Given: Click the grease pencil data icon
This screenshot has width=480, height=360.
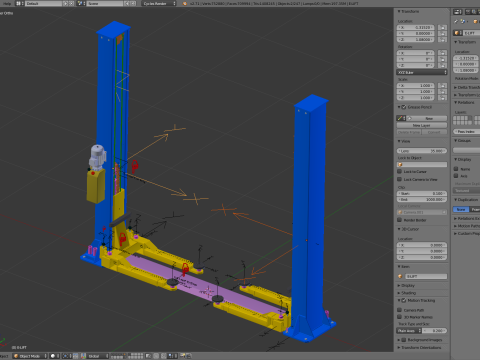Looking at the screenshot, I should [x=400, y=118].
